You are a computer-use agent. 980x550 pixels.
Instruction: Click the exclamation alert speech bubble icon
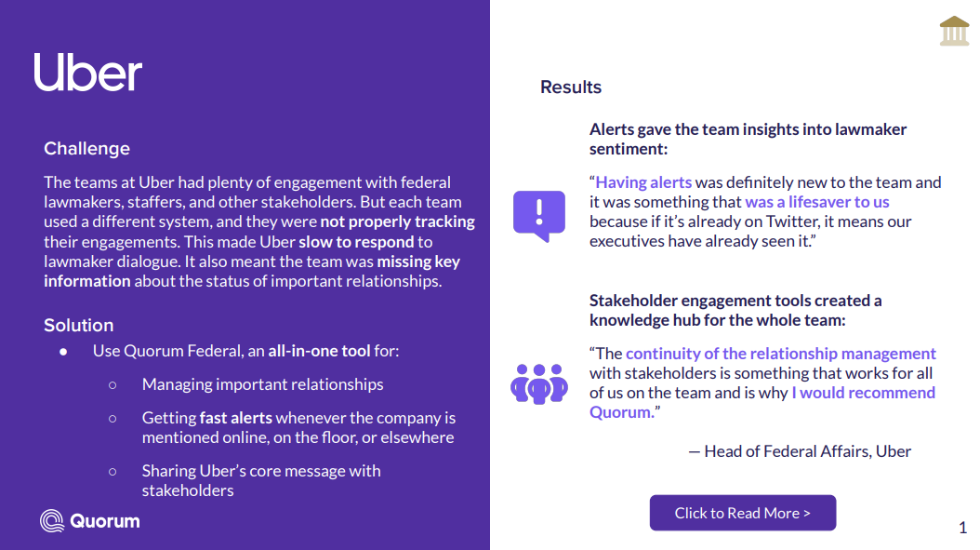pos(539,215)
